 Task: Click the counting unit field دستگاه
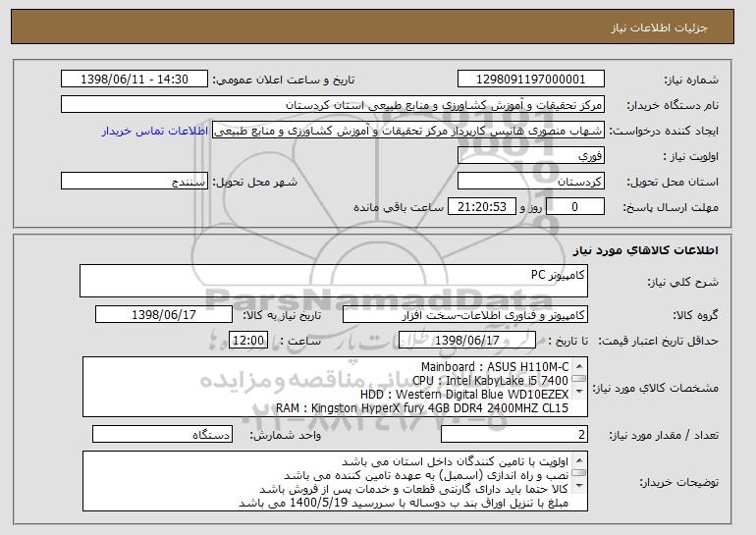[162, 434]
